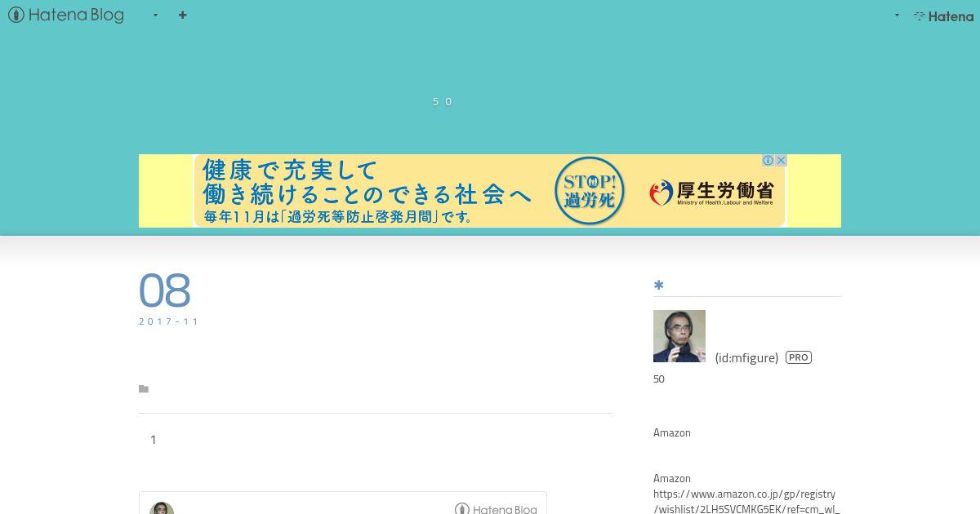Click the blog title "5 0"
Image resolution: width=980 pixels, height=514 pixels.
tap(443, 101)
